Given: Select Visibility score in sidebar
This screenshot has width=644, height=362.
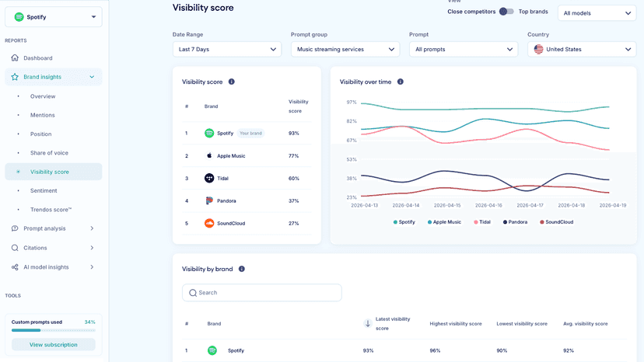Looking at the screenshot, I should coord(54,172).
